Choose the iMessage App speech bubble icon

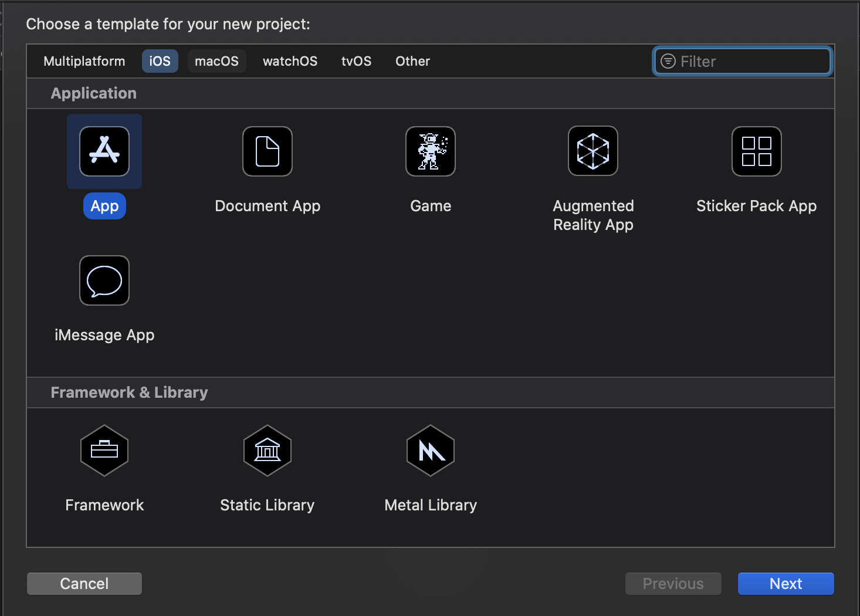[104, 280]
